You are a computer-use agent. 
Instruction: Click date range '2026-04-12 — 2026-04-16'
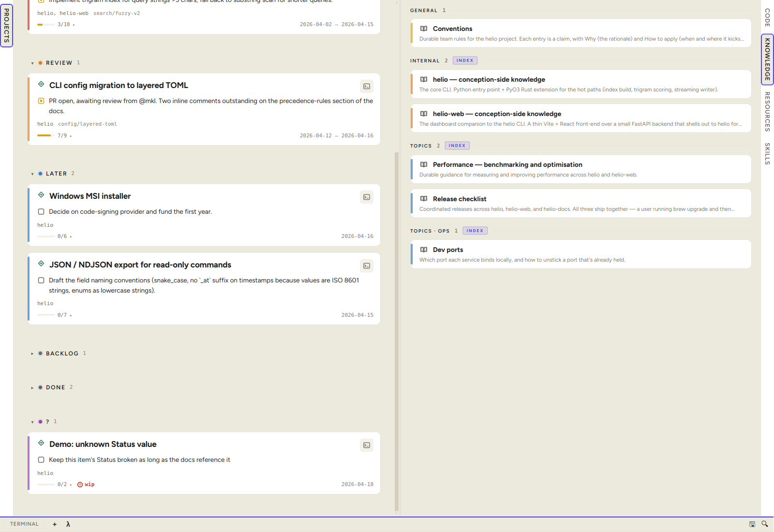pyautogui.click(x=337, y=136)
